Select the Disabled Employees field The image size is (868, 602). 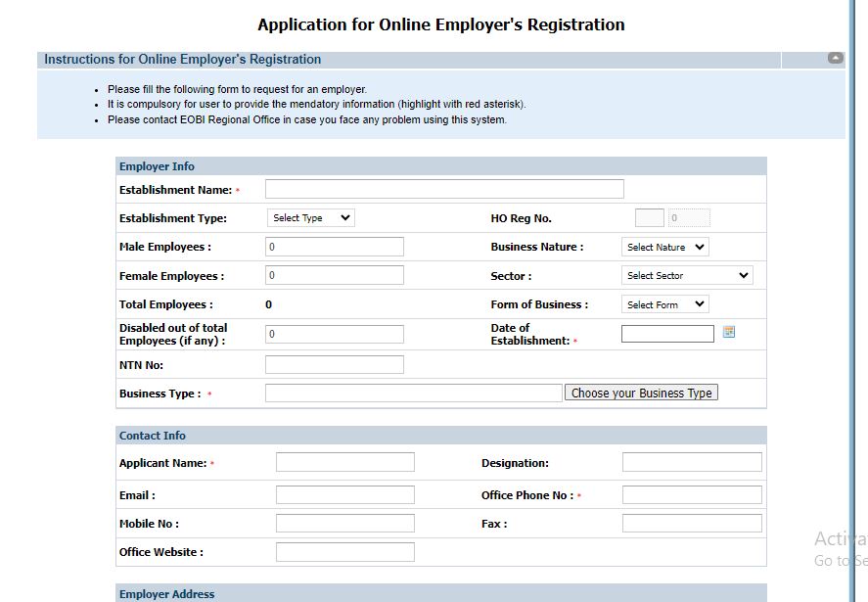click(x=335, y=334)
